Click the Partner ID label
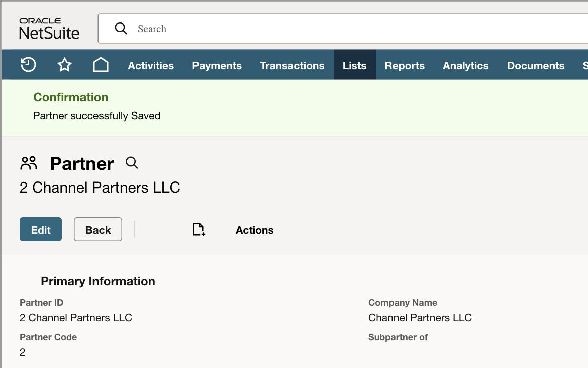 (x=41, y=302)
